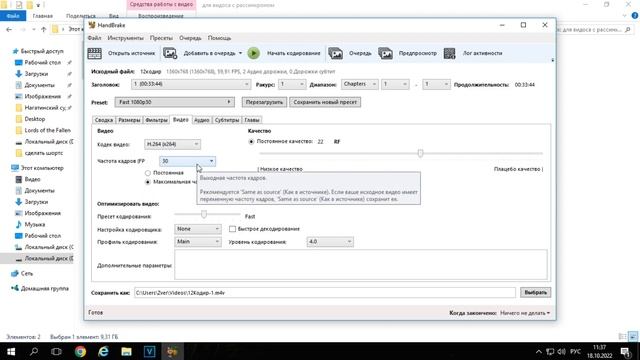Open Internet Explorer from taskbar

point(103,351)
